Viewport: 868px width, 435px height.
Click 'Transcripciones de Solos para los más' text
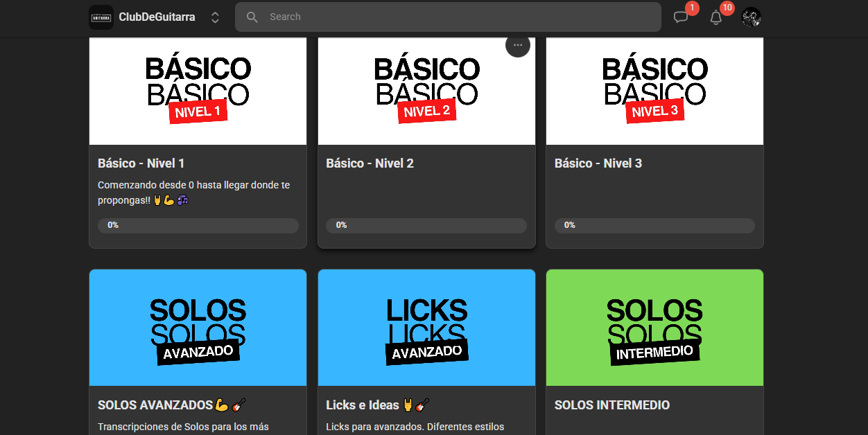(x=183, y=427)
